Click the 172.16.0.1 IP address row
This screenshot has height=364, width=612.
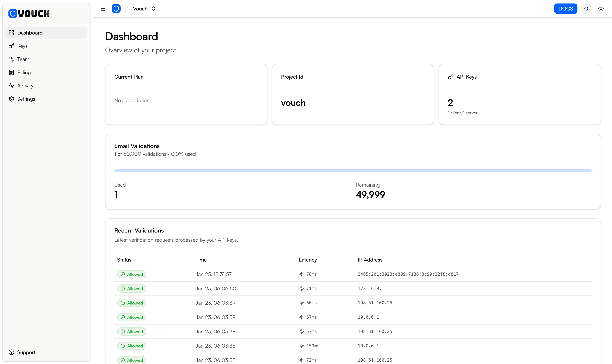(371, 289)
